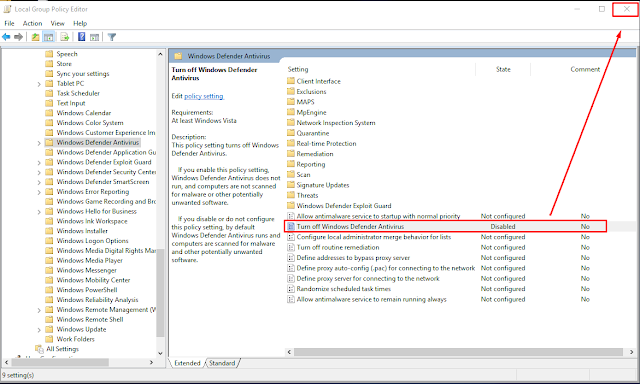Expand the Windows Defender Antivirus tree node
Image resolution: width=640 pixels, height=384 pixels.
[x=39, y=143]
